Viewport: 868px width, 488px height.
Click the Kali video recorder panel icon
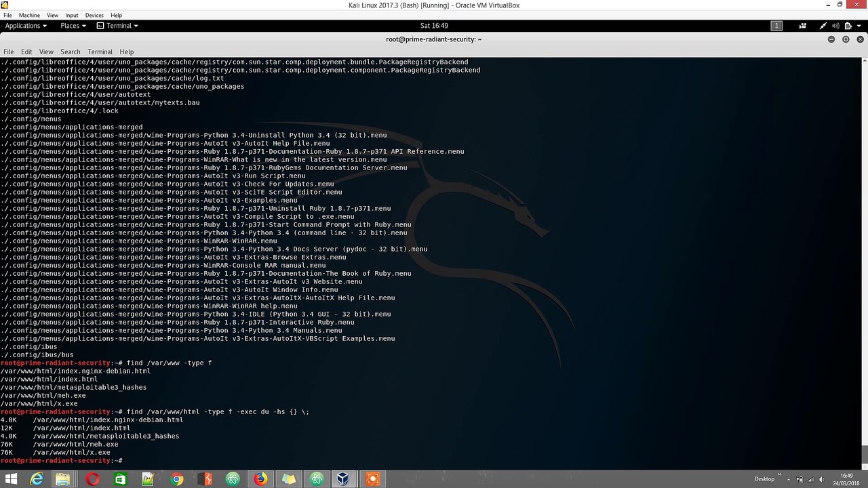tap(802, 26)
